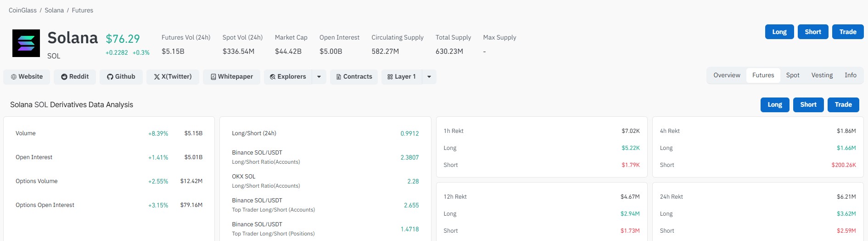Click Circulating Supply 582.27M value

point(385,52)
